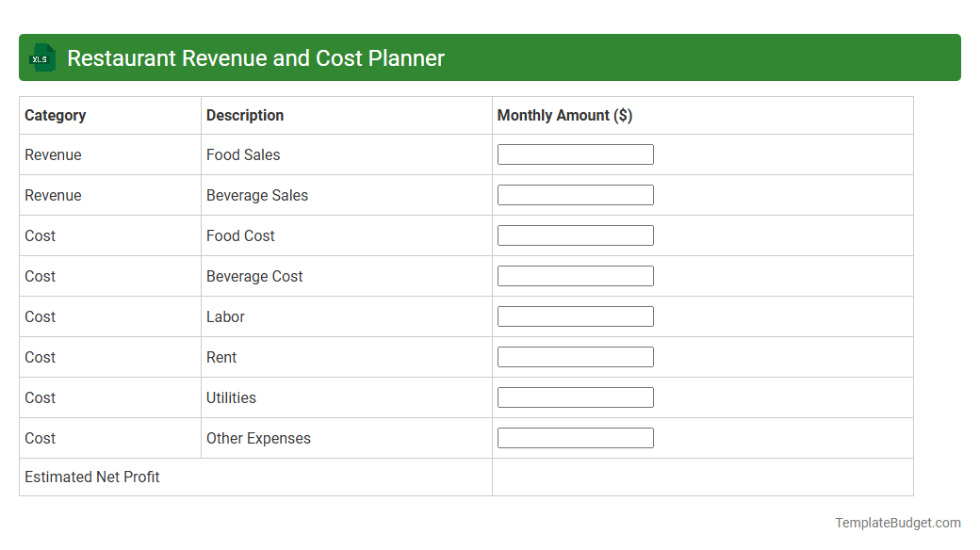Image resolution: width=980 pixels, height=550 pixels.
Task: Focus the Rent amount text box
Action: [x=575, y=356]
